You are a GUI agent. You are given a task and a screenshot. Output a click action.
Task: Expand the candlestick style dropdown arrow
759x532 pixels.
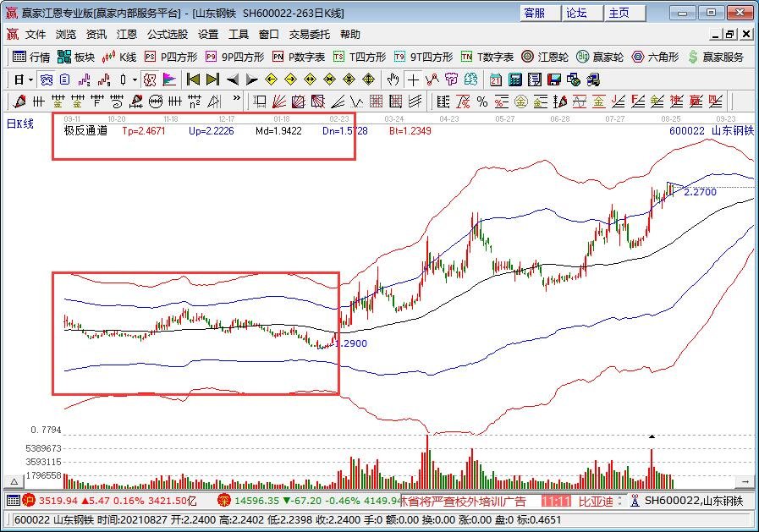135,80
